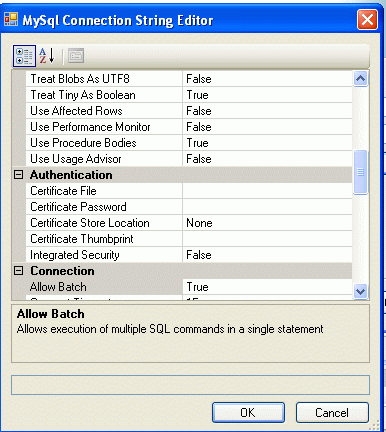Click the empty Certificate Thumbprint value field

(x=267, y=239)
